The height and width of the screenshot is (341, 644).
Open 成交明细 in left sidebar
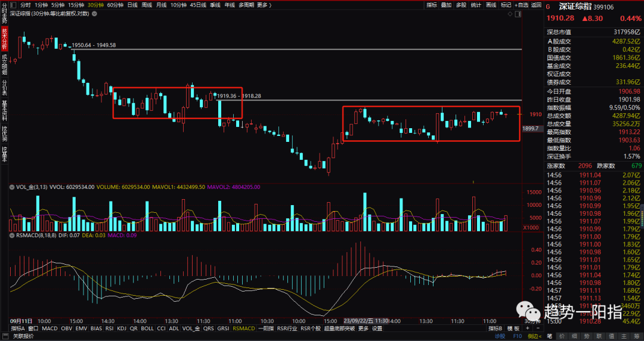[4, 64]
